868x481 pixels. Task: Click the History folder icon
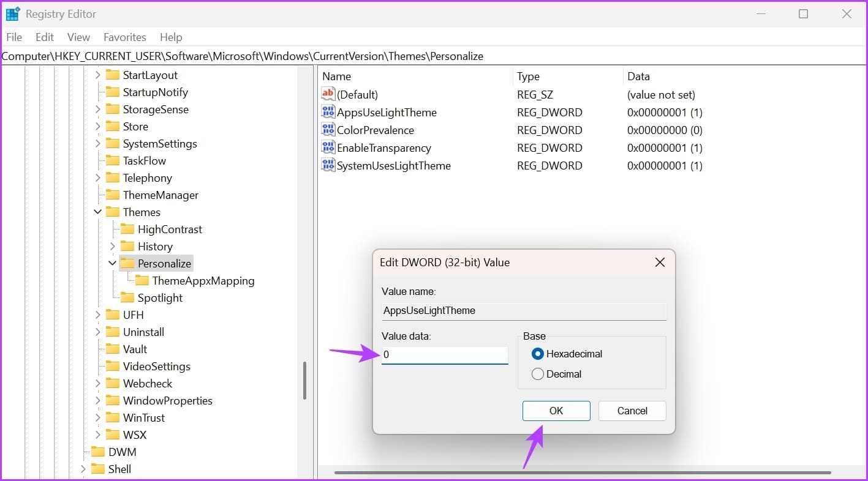pyautogui.click(x=127, y=246)
